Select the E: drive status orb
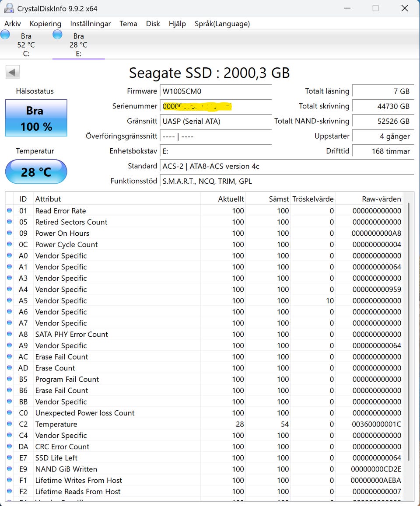The width and height of the screenshot is (420, 506). 57,35
